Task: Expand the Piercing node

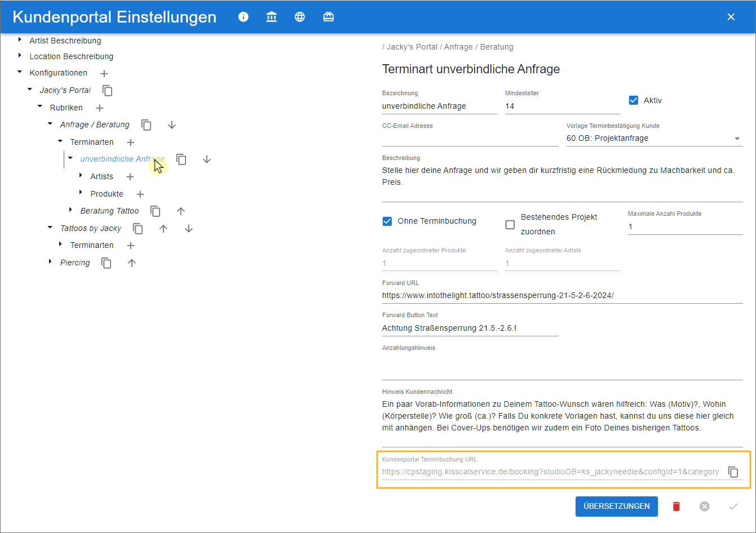Action: point(50,262)
